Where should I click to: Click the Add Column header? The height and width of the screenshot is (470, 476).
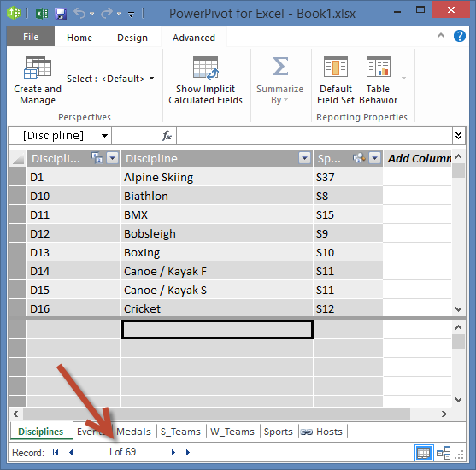pyautogui.click(x=418, y=158)
